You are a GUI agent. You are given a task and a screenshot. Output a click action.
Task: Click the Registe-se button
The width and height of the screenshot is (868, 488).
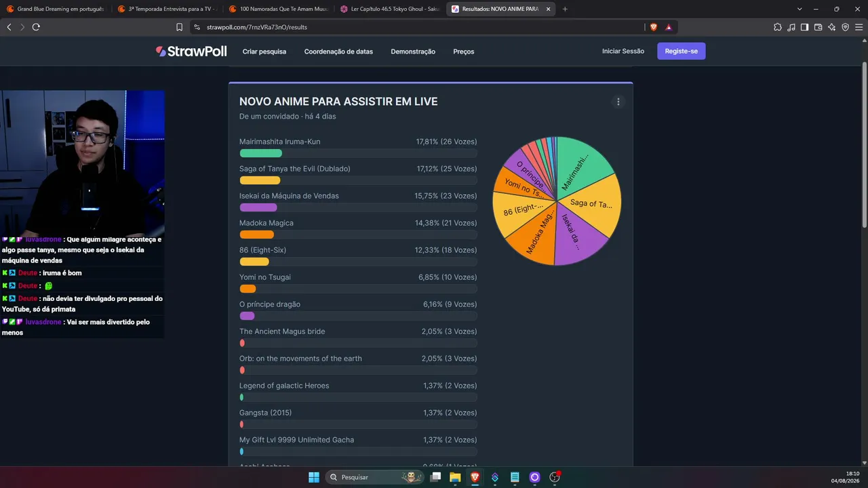click(x=682, y=52)
